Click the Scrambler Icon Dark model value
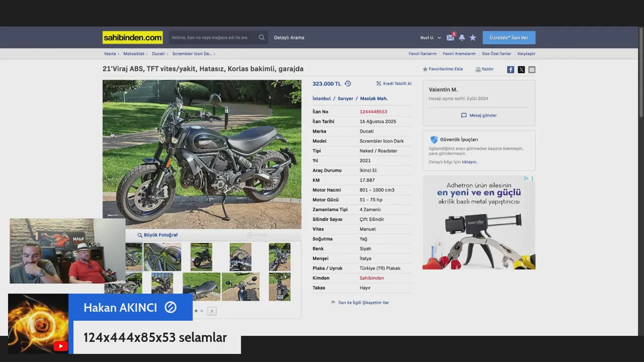644x362 pixels. [x=381, y=141]
